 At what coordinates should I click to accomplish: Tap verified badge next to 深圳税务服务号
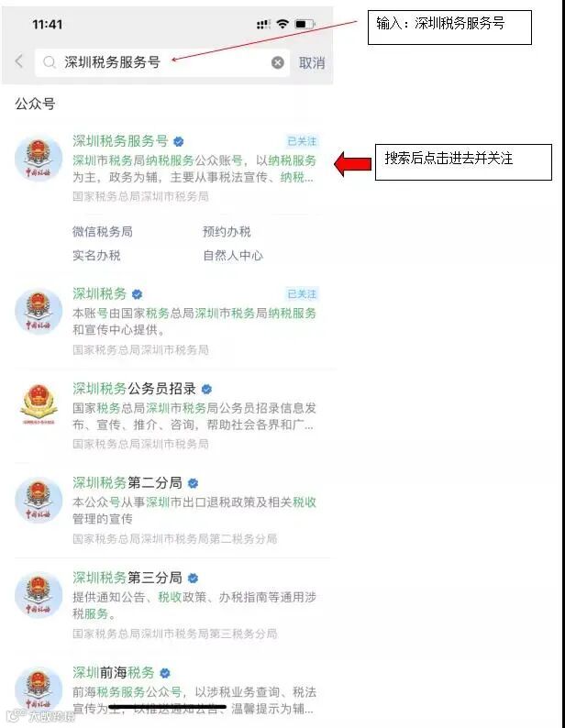pyautogui.click(x=179, y=141)
